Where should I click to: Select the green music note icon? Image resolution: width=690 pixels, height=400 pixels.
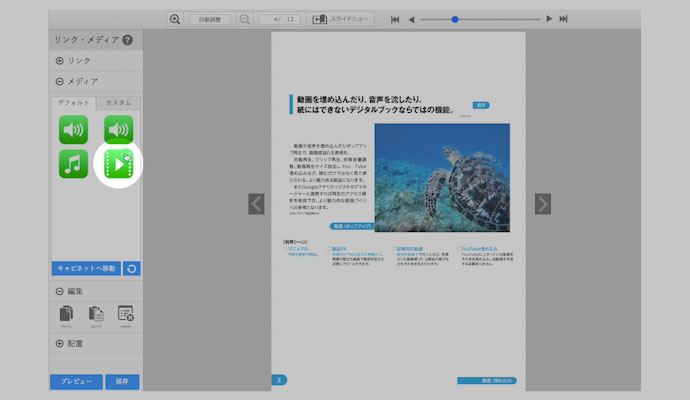coord(73,164)
